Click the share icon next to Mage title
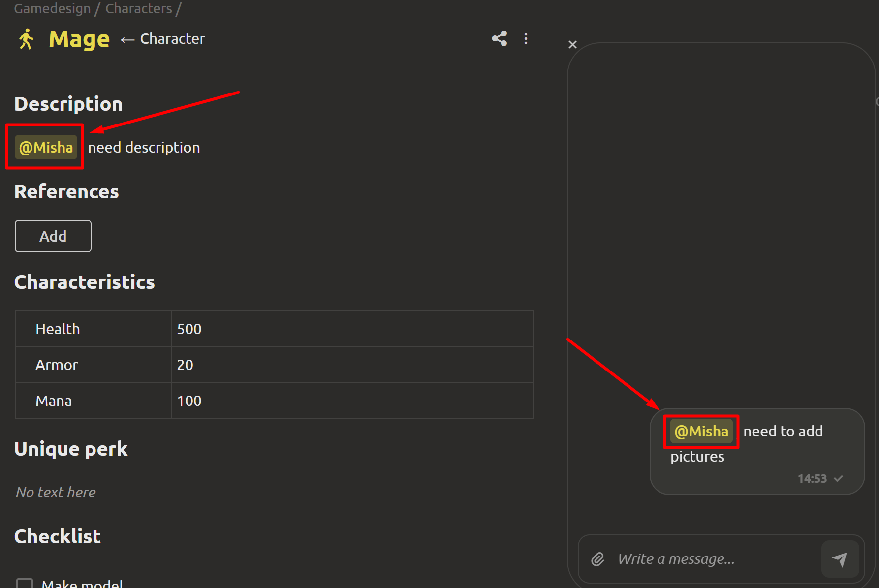This screenshot has height=588, width=879. click(x=499, y=39)
